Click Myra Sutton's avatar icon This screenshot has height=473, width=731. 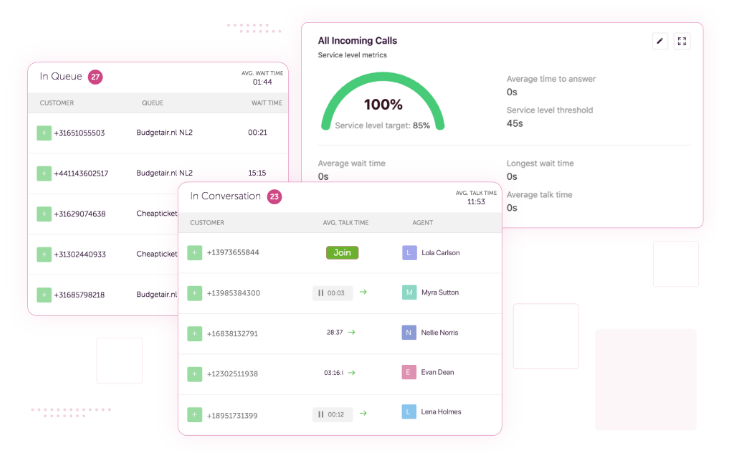point(408,293)
